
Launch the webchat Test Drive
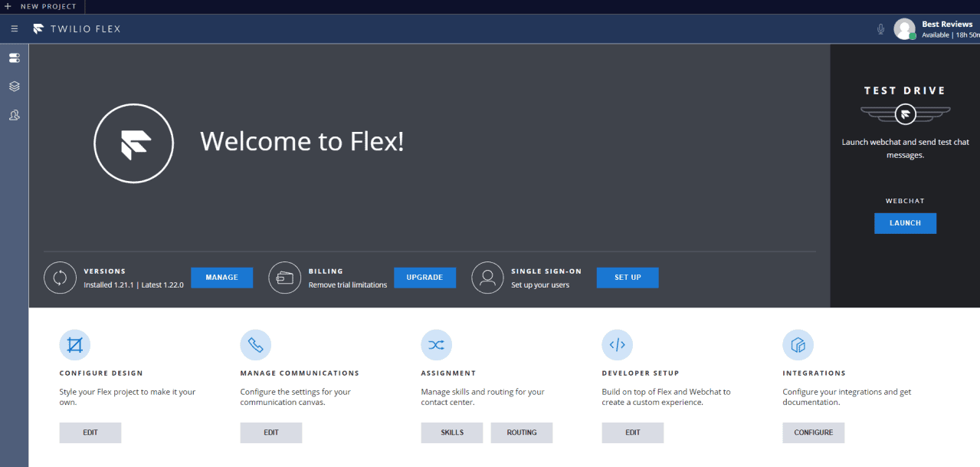tap(905, 223)
